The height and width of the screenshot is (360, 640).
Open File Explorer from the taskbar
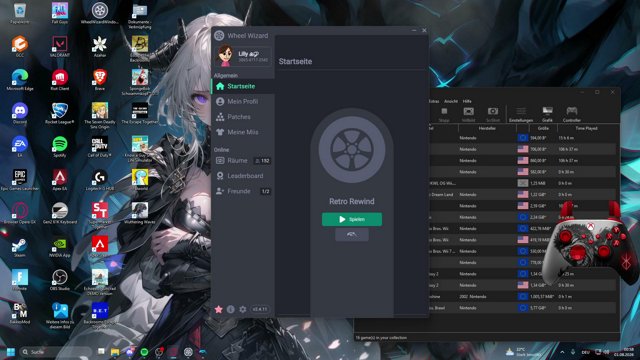click(x=115, y=352)
